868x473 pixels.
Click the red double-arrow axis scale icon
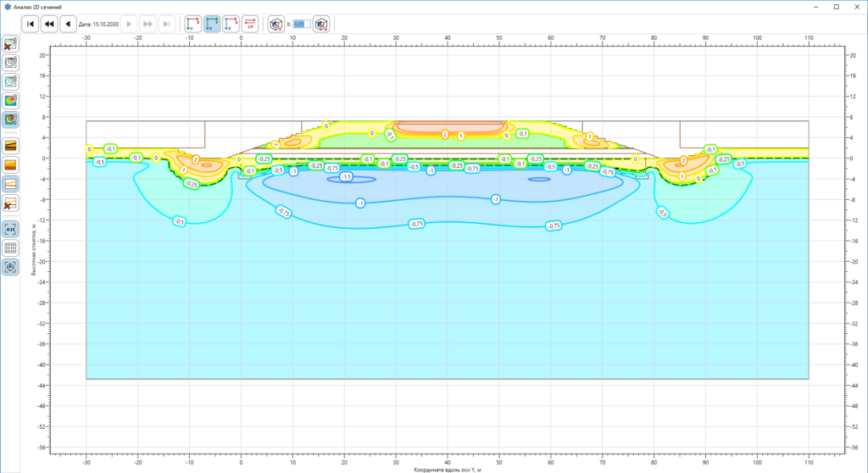[x=250, y=24]
